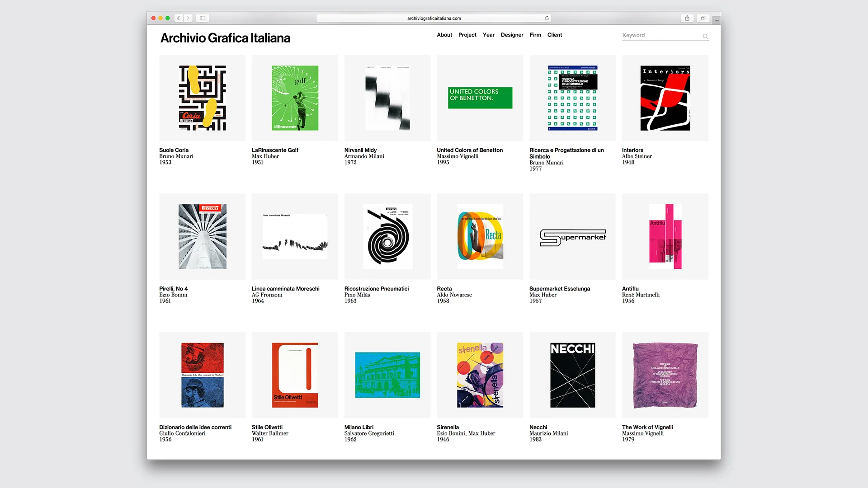The height and width of the screenshot is (488, 868).
Task: Click designer name Walter Ballmer
Action: 270,433
